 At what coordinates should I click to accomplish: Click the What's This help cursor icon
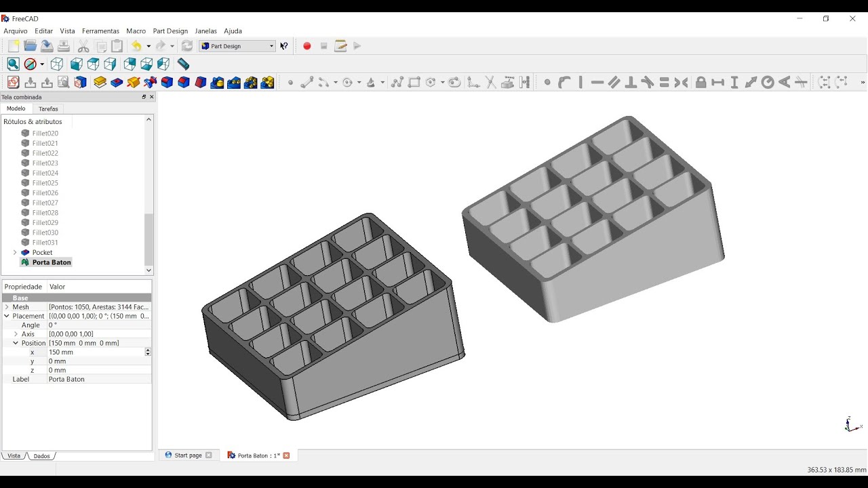[x=284, y=46]
